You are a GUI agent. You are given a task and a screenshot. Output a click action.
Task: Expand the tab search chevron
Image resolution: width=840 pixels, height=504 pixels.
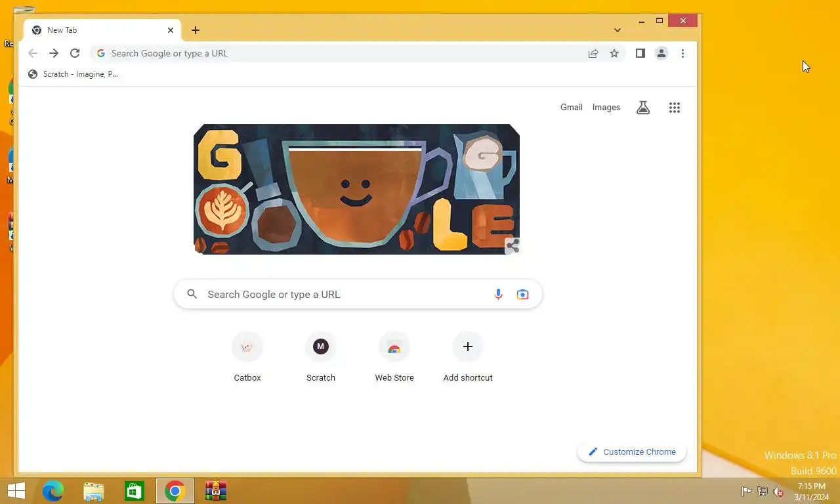[x=618, y=30]
